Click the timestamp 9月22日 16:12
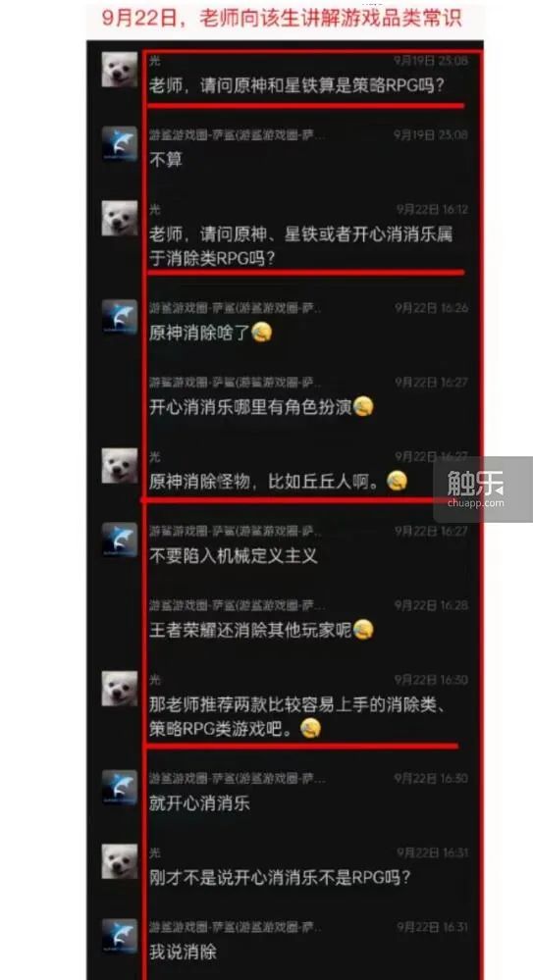Viewport: 533px width, 980px height. coord(432,209)
